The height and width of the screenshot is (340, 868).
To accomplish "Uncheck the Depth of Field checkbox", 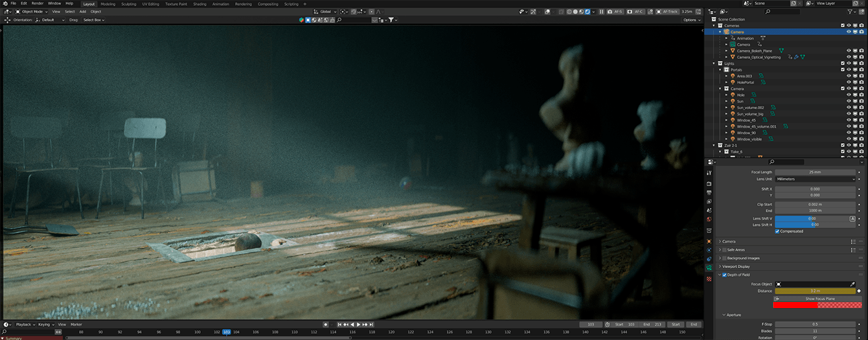I will tap(725, 275).
